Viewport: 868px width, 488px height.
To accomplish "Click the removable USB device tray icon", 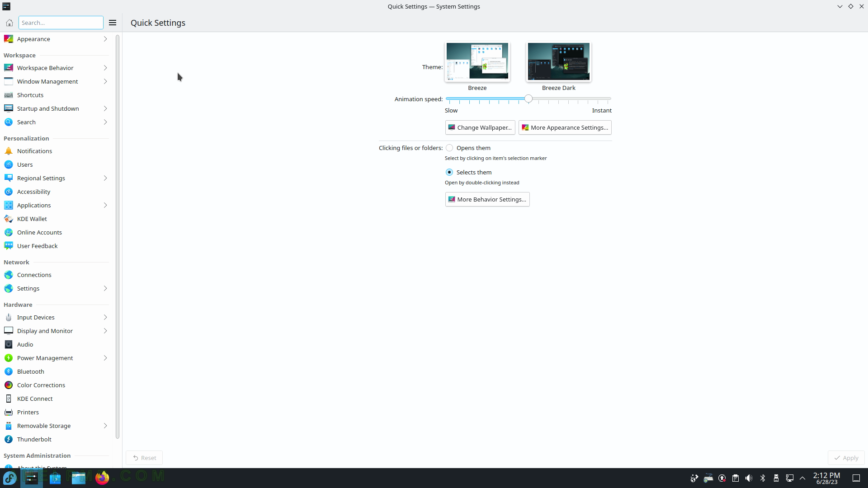I will [776, 478].
